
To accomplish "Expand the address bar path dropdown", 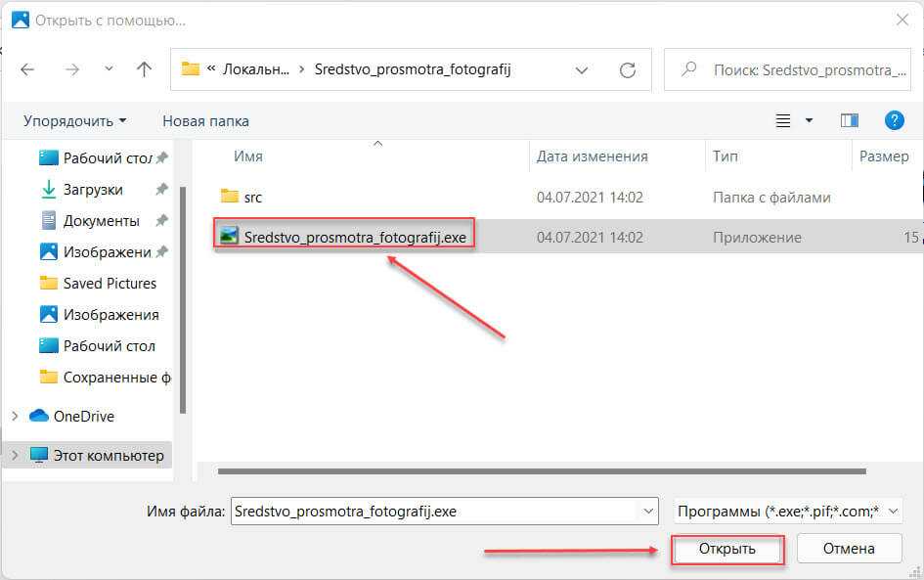I will click(x=582, y=70).
